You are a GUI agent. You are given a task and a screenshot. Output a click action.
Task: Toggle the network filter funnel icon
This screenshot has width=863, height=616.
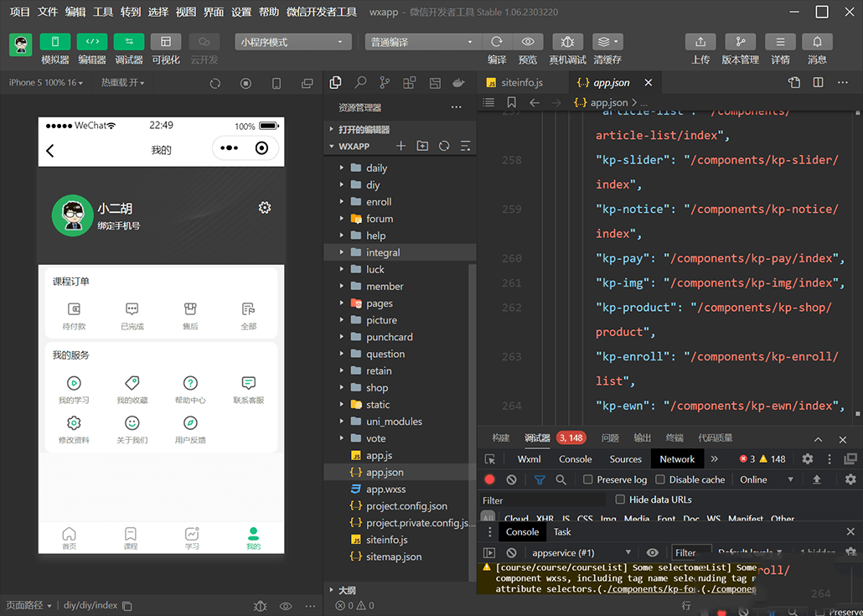coord(540,479)
